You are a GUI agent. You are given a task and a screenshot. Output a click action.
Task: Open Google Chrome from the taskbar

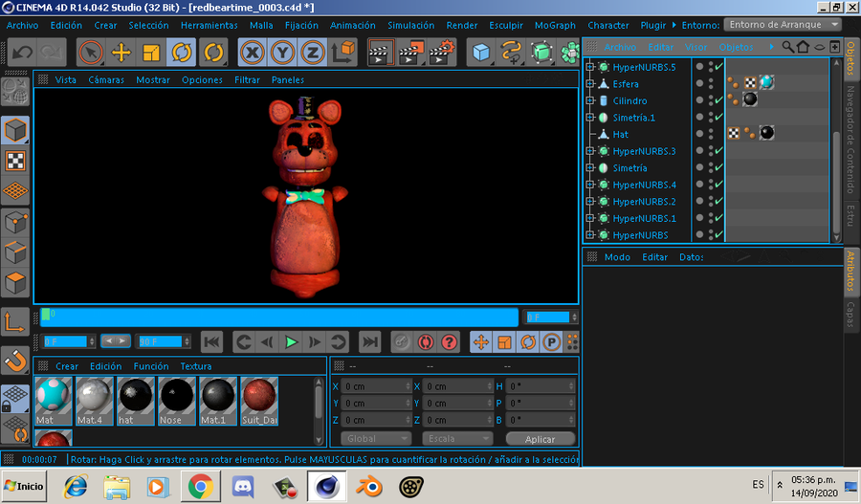point(201,487)
